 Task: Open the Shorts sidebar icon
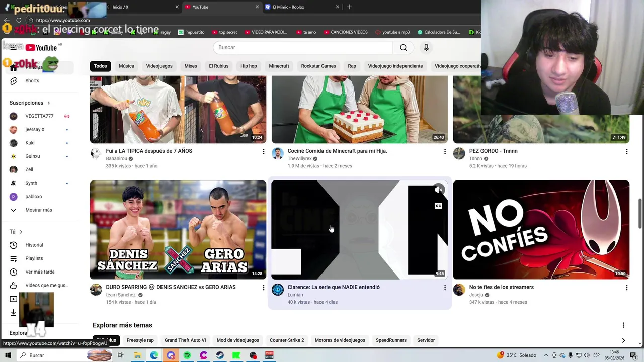point(14,81)
